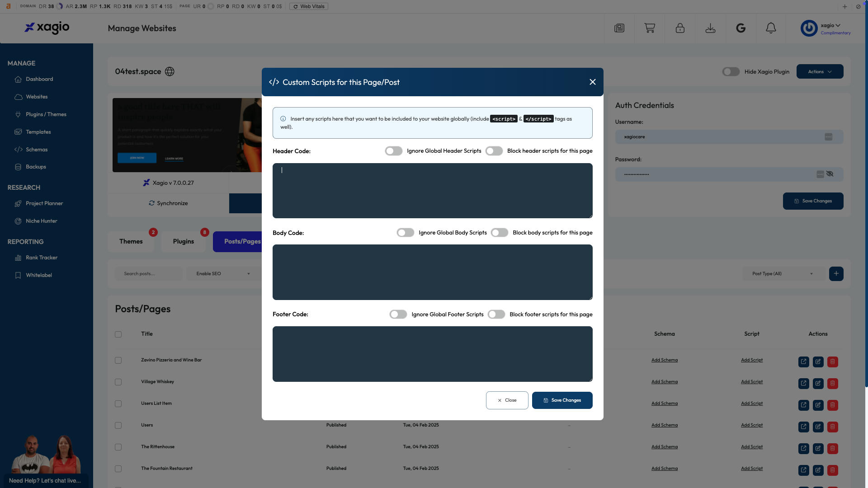Open notifications bell

pyautogui.click(x=771, y=28)
